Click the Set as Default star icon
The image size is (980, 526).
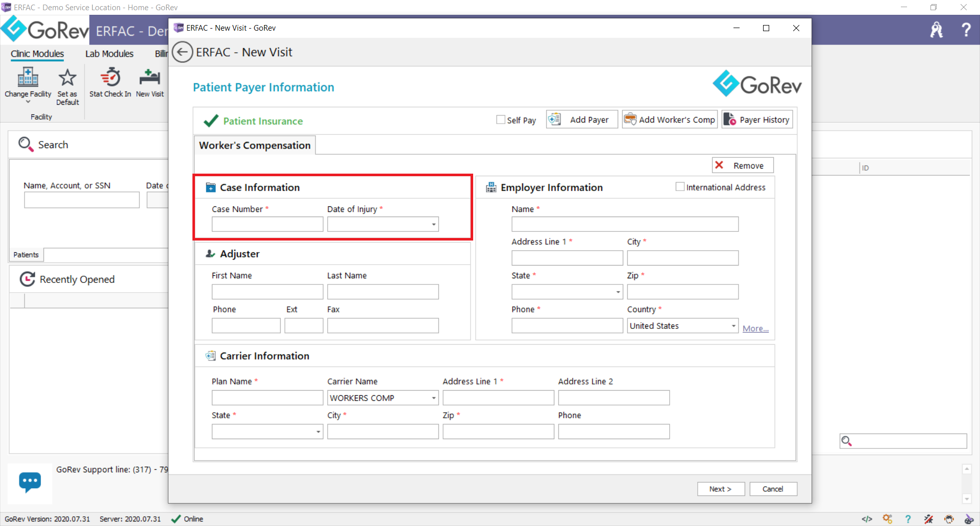67,78
